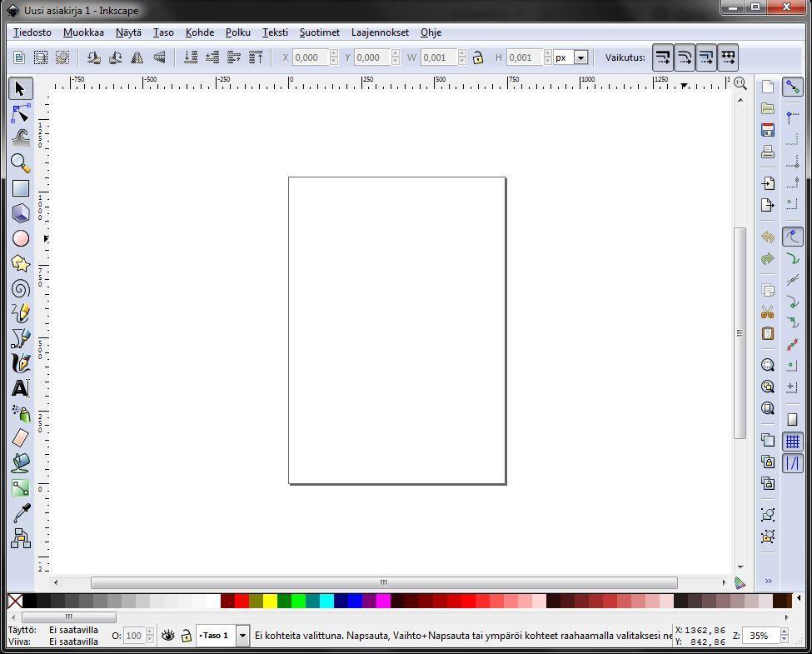This screenshot has height=654, width=812.
Task: Select the Spray tool
Action: tap(21, 413)
